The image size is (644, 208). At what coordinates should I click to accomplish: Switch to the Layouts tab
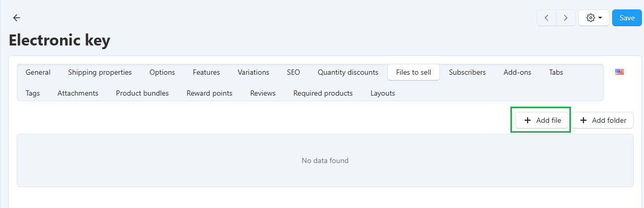[383, 93]
